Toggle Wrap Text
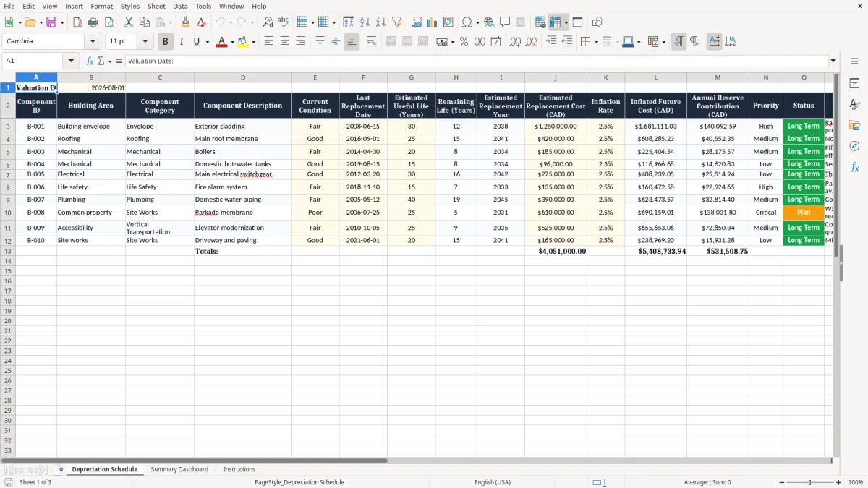This screenshot has width=868, height=488. pyautogui.click(x=371, y=42)
